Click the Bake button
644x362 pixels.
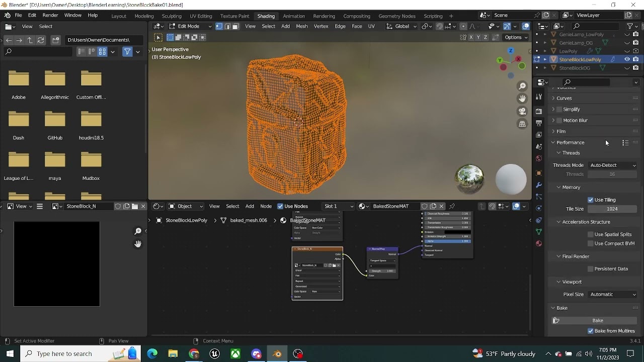pos(597,321)
